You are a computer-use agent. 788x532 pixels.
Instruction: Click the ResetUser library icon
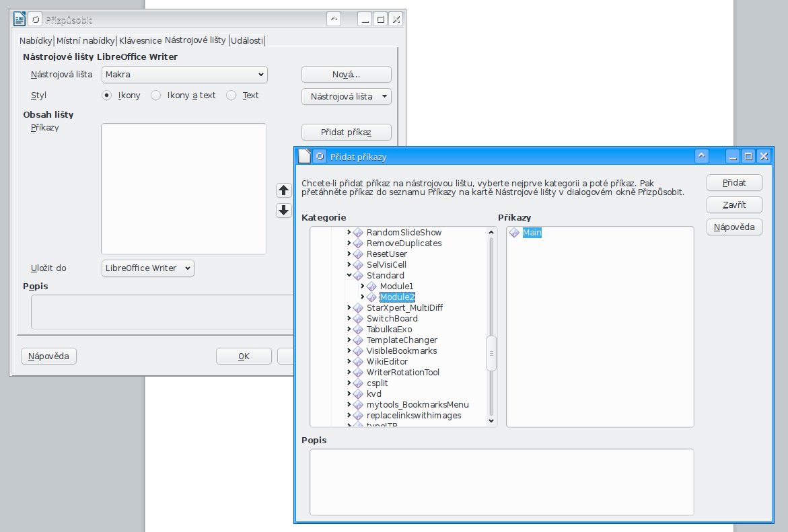pyautogui.click(x=358, y=254)
